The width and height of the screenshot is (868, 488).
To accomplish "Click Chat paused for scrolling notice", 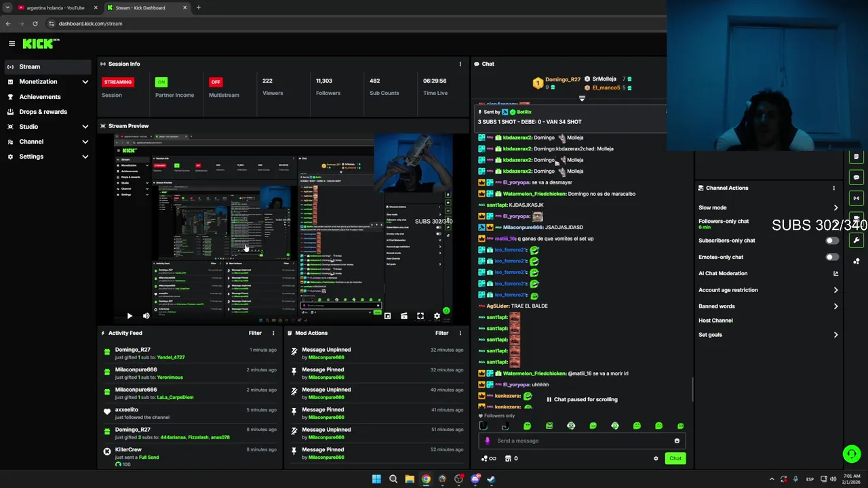I will point(582,399).
